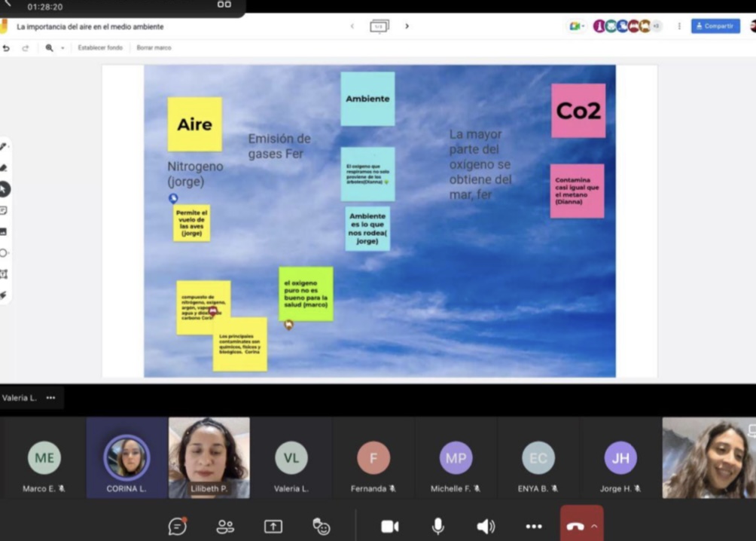The height and width of the screenshot is (541, 756).
Task: Select the Pen tool in Jamboard sidebar
Action: [4, 146]
